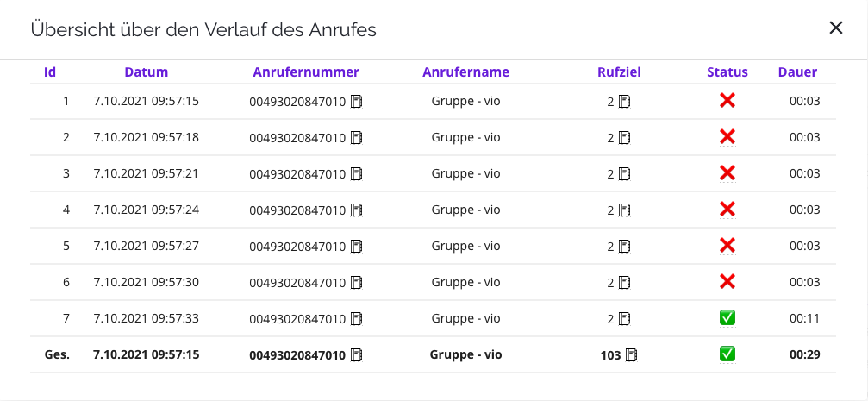Viewport: 868px width, 401px height.
Task: Click the Anrufername column header
Action: (x=465, y=72)
